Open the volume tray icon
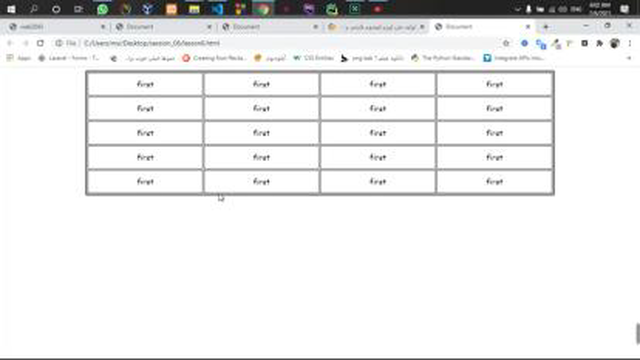 click(563, 9)
